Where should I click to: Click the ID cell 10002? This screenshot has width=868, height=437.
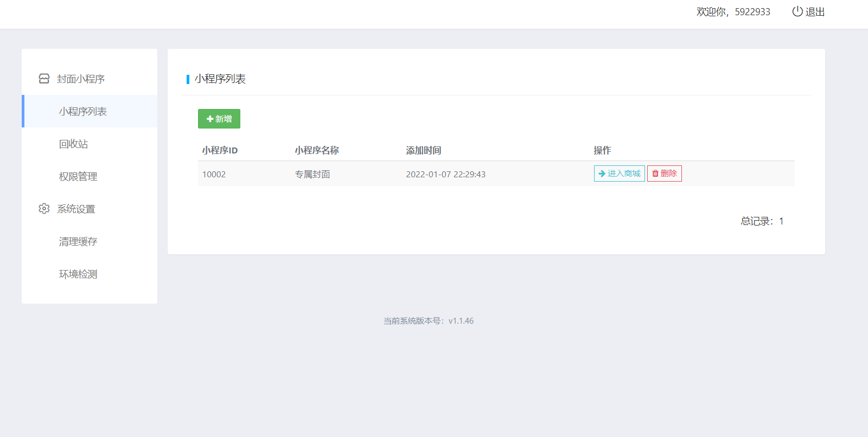click(x=214, y=174)
